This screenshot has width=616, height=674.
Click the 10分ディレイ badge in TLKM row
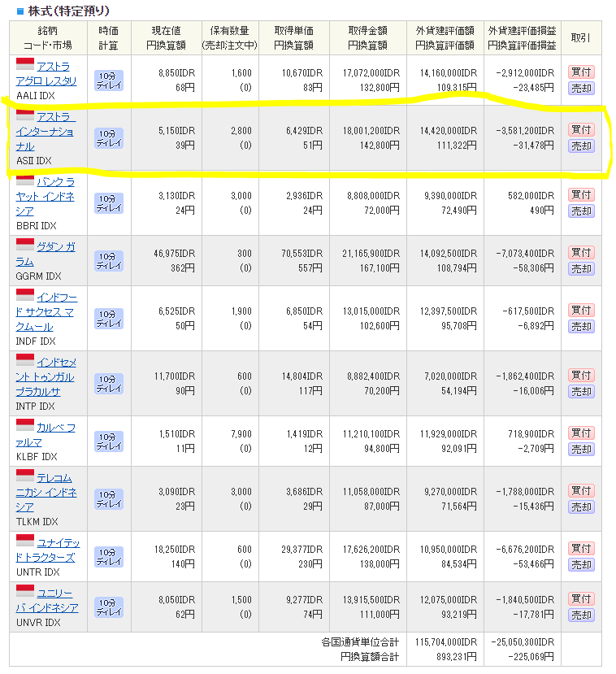[109, 499]
